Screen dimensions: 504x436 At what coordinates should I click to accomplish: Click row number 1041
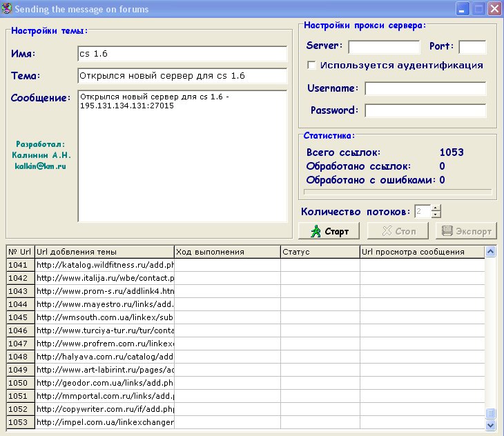(x=20, y=265)
